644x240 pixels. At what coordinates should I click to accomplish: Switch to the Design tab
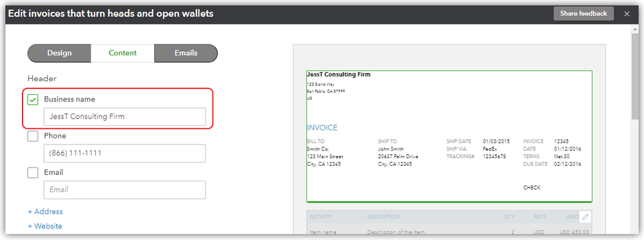(59, 53)
